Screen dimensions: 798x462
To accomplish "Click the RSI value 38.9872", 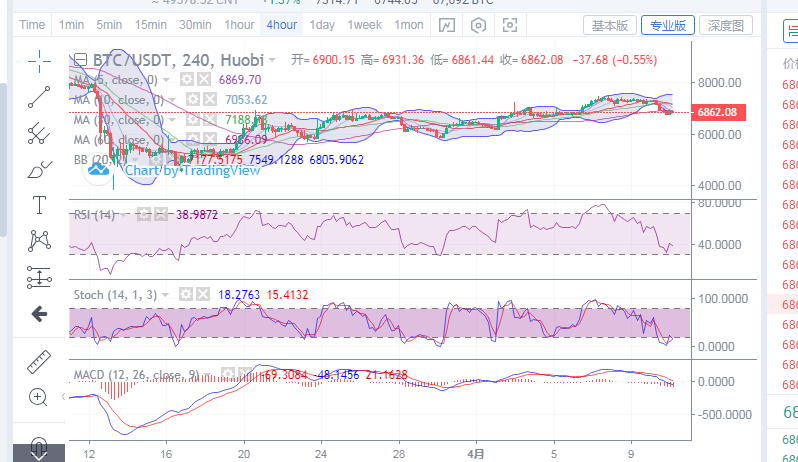I will [197, 215].
